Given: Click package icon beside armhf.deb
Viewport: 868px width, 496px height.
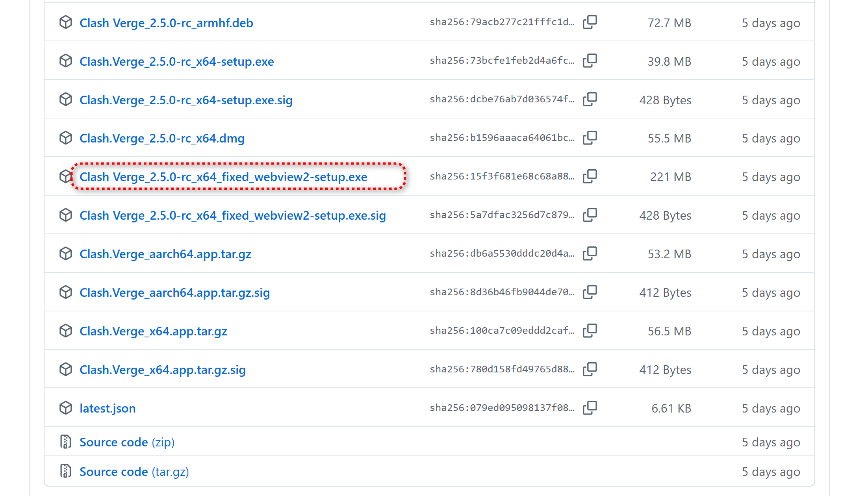Looking at the screenshot, I should click(66, 22).
